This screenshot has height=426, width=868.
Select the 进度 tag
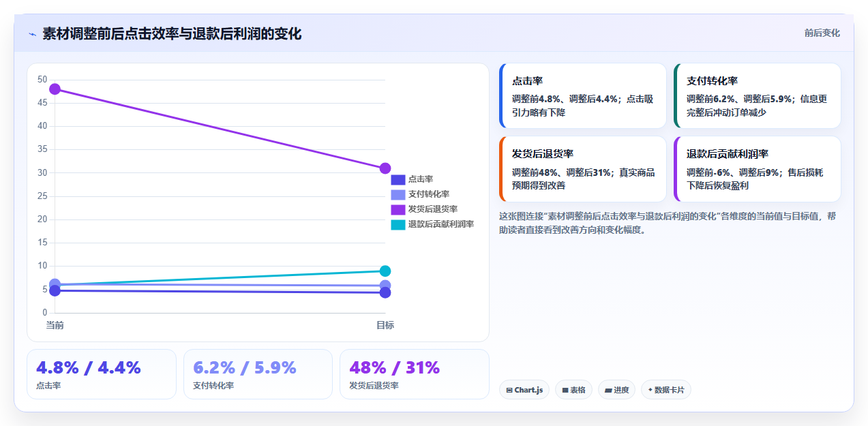point(616,390)
